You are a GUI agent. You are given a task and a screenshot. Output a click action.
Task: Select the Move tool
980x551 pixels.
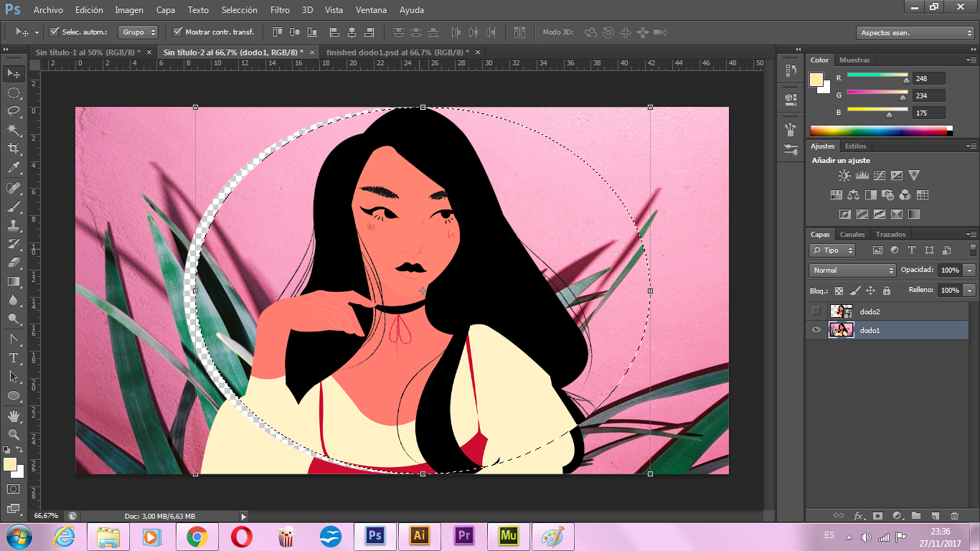[x=13, y=73]
